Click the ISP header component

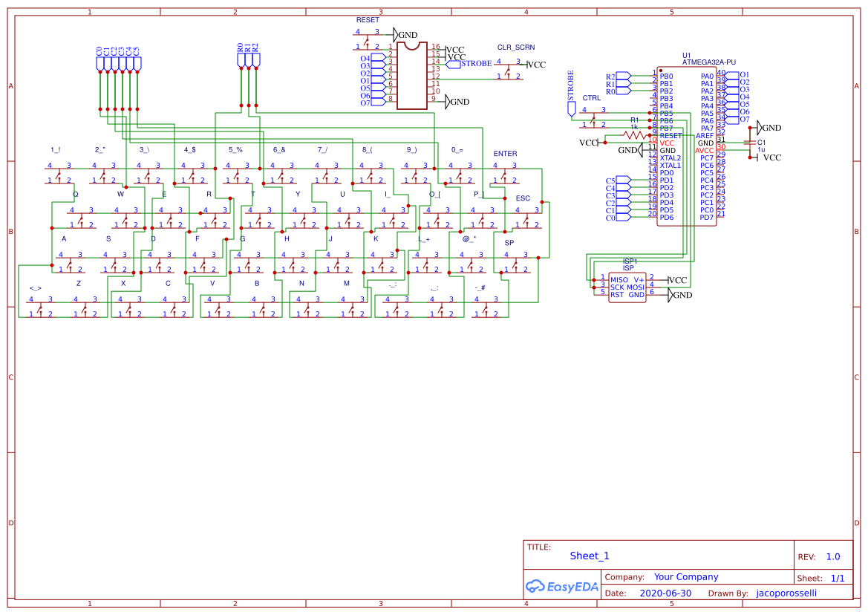click(x=627, y=287)
